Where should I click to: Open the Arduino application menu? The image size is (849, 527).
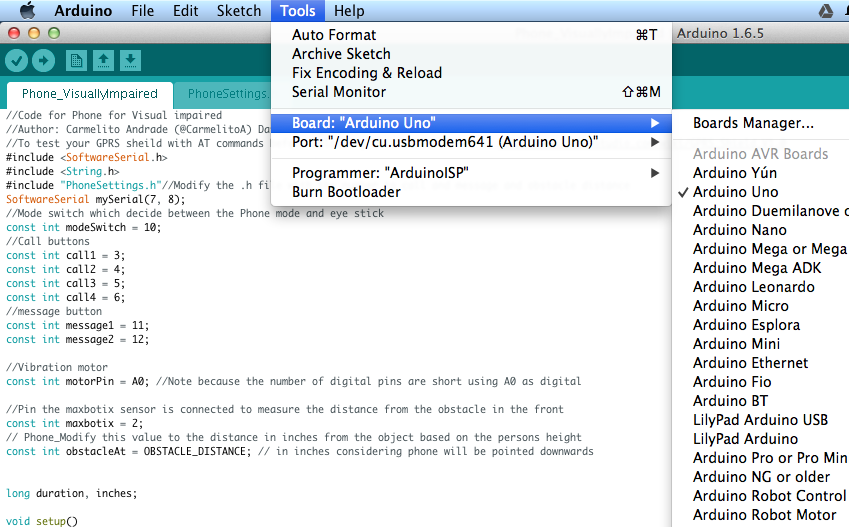tap(83, 11)
